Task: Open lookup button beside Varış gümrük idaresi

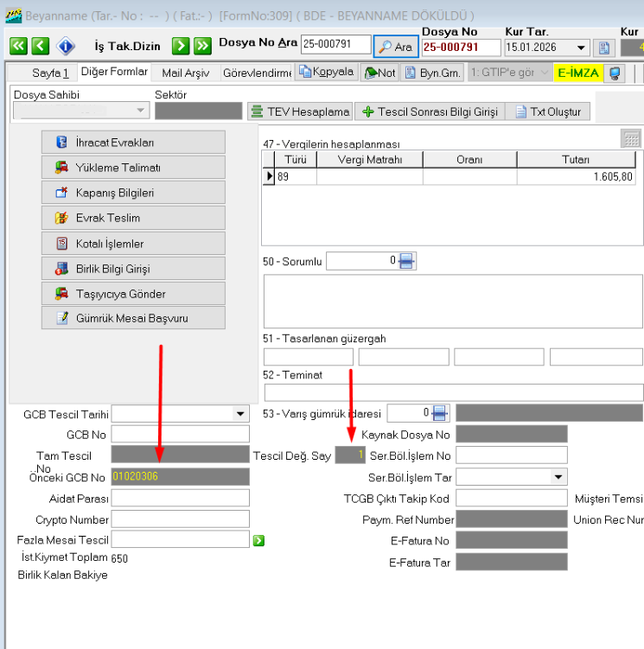Action: (439, 414)
